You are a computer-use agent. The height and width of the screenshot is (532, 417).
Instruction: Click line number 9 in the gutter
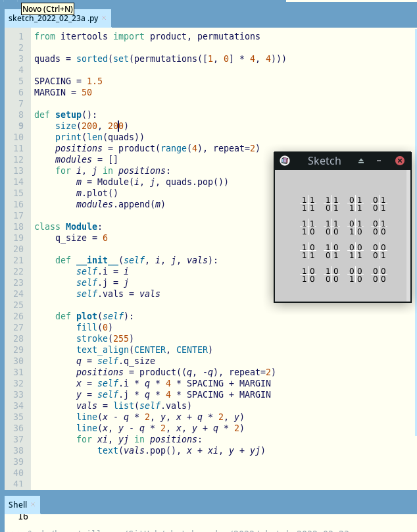[x=20, y=126]
